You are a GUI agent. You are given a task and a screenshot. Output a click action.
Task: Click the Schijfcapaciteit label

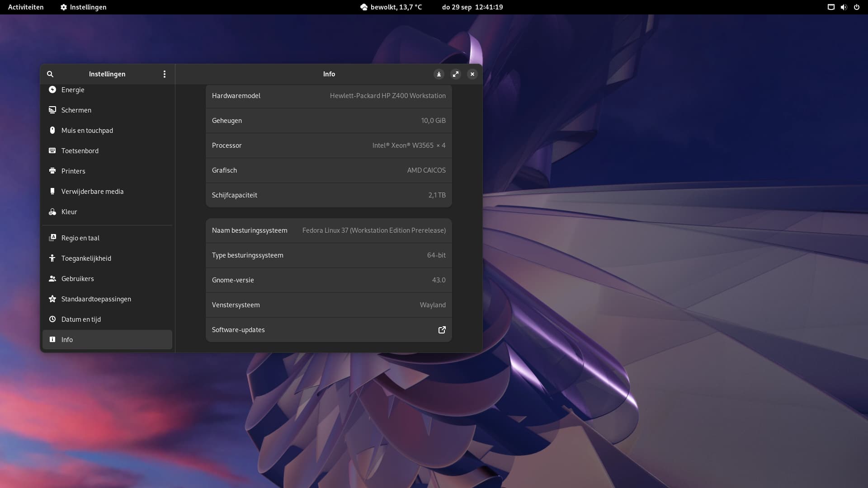coord(234,195)
